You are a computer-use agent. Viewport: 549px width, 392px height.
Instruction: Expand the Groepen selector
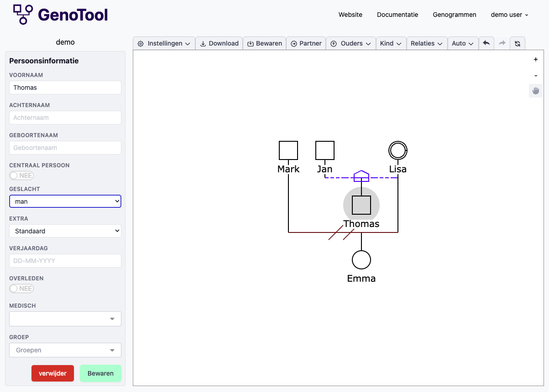[65, 350]
